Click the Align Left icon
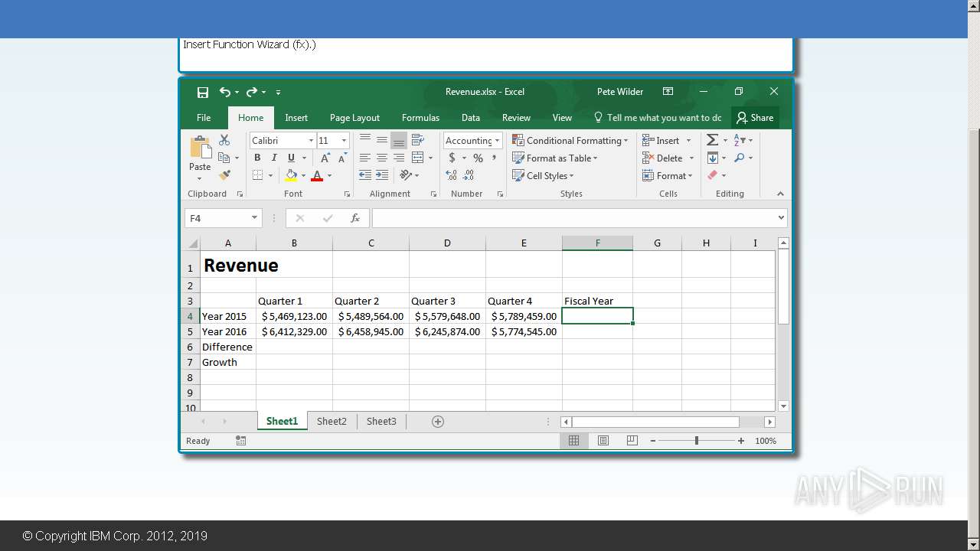 [x=365, y=158]
